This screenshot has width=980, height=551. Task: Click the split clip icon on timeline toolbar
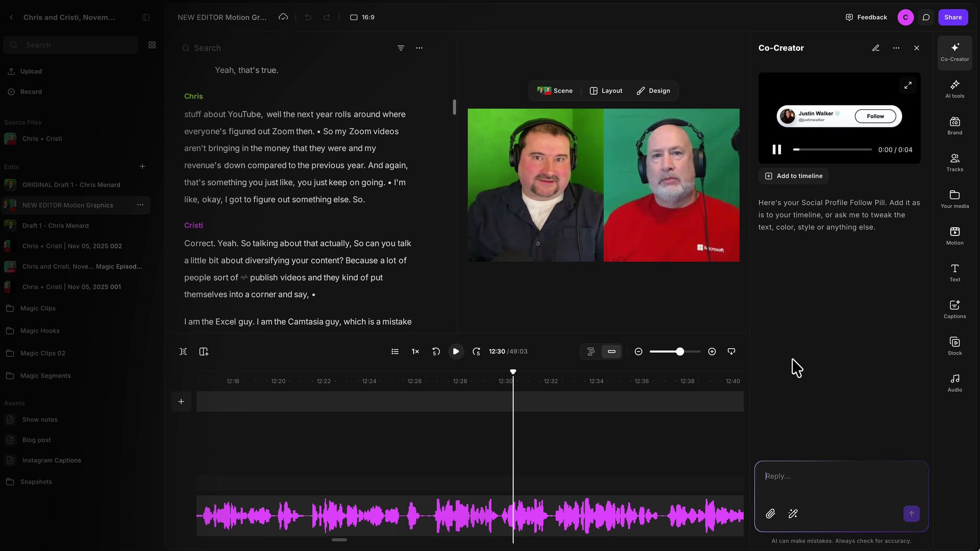coord(183,352)
